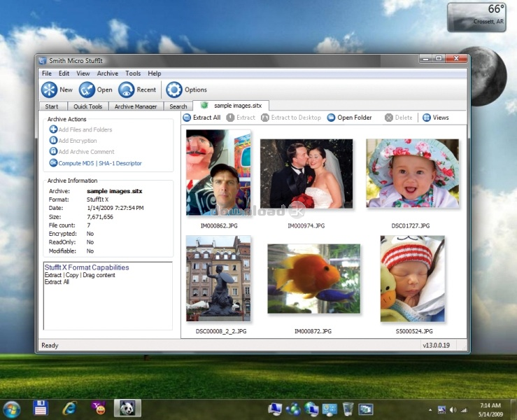Image resolution: width=517 pixels, height=420 pixels.
Task: Select the Start tab
Action: pyautogui.click(x=52, y=106)
